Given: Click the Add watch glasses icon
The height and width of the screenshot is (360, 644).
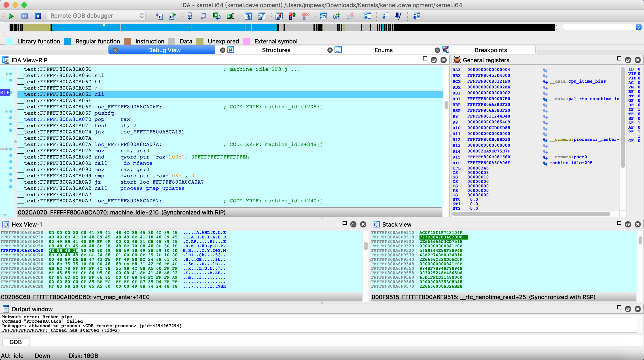Looking at the screenshot, I should [x=337, y=16].
